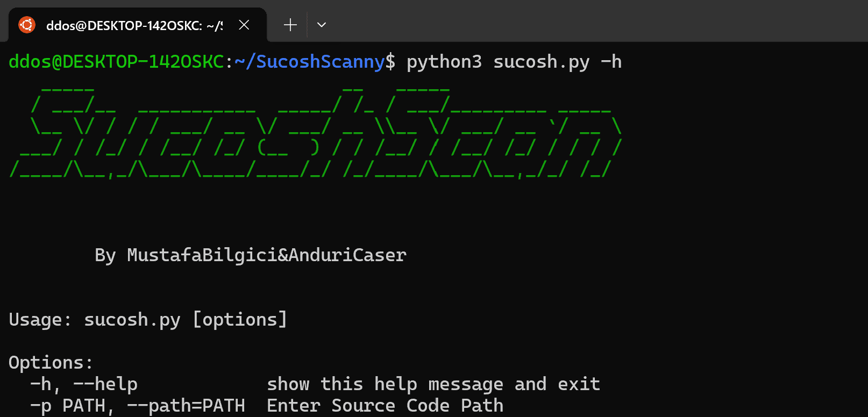868x417 pixels.
Task: Click the green SucoshScan ASCII art banner
Action: [316, 132]
